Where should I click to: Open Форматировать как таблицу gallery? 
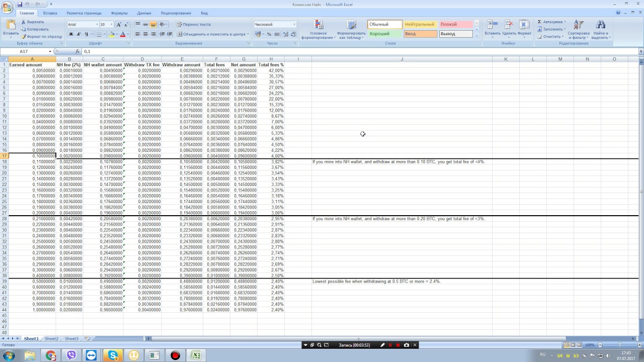351,30
